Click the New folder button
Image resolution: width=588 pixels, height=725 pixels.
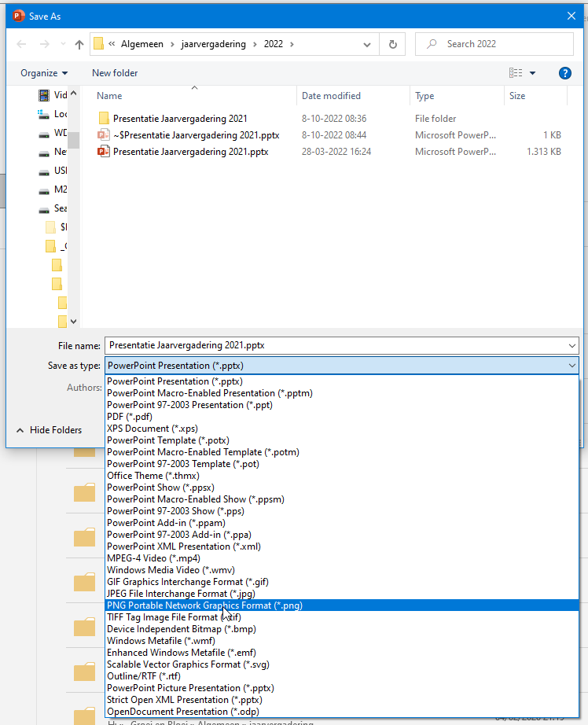tap(115, 73)
